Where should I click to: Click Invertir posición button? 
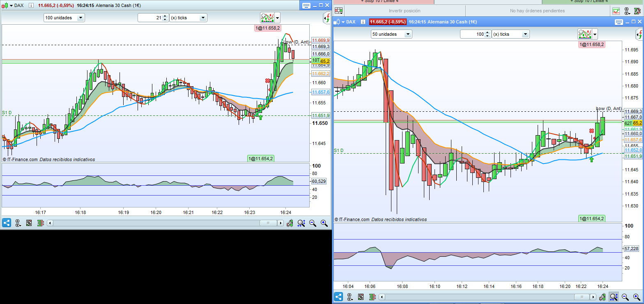405,11
